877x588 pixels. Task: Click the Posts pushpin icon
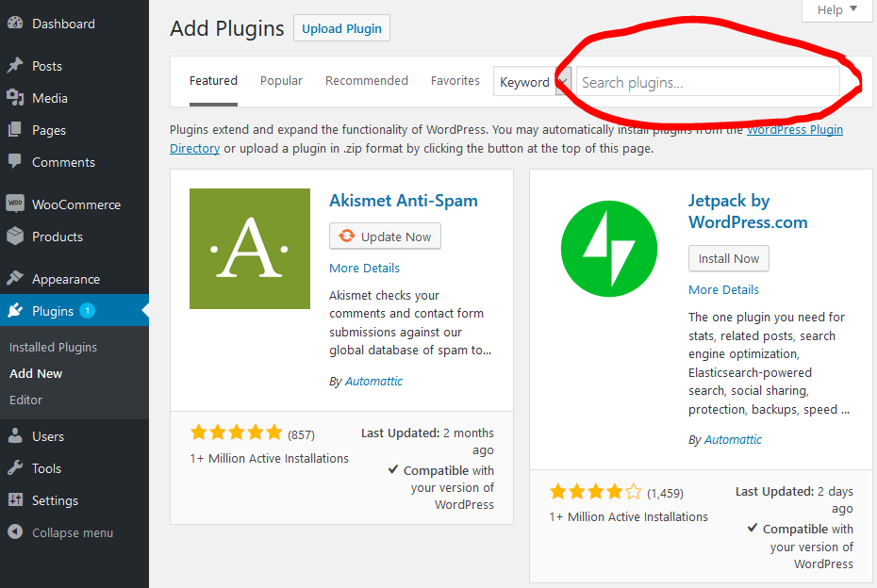[15, 65]
